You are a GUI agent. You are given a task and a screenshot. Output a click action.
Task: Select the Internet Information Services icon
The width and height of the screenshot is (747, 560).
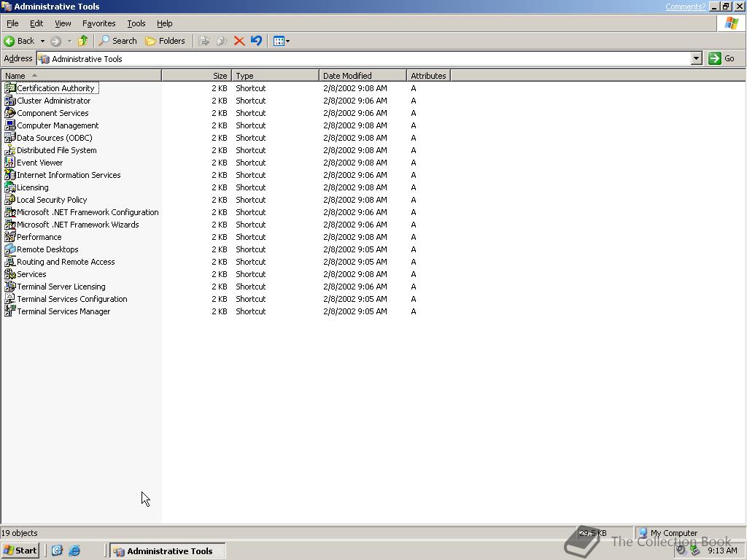click(9, 175)
